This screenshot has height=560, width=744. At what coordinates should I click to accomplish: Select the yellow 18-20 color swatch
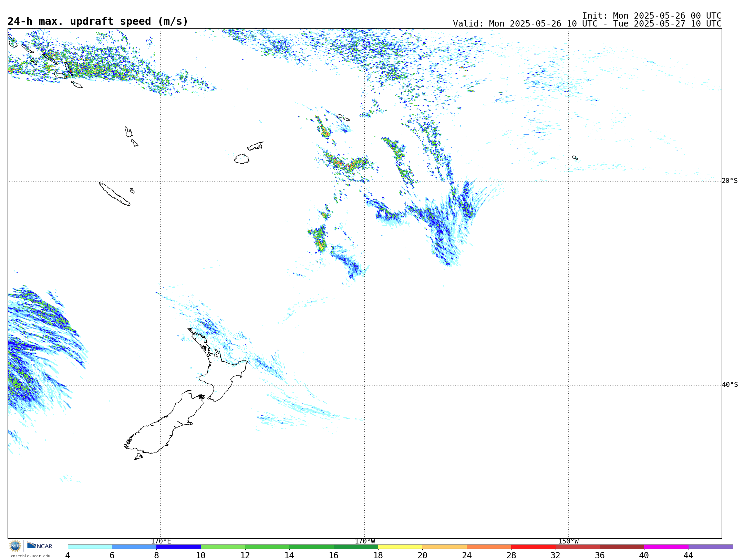400,547
